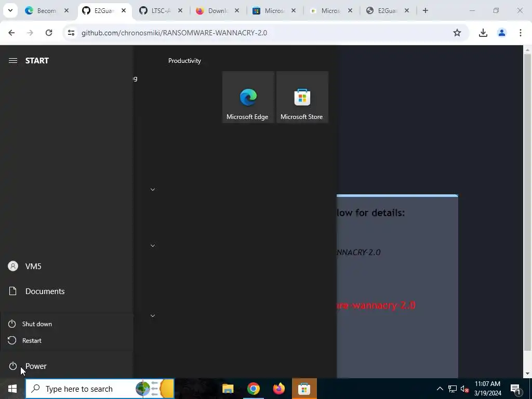Launch Microsoft Edge tile
This screenshot has height=399, width=532.
pyautogui.click(x=248, y=97)
